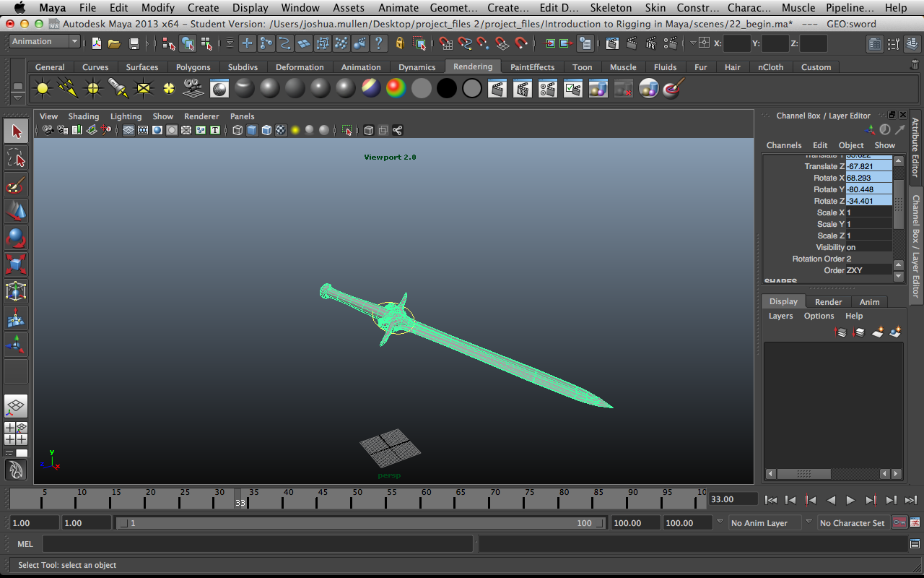The width and height of the screenshot is (924, 578).
Task: Open the No Anim Layer dropdown
Action: point(764,523)
